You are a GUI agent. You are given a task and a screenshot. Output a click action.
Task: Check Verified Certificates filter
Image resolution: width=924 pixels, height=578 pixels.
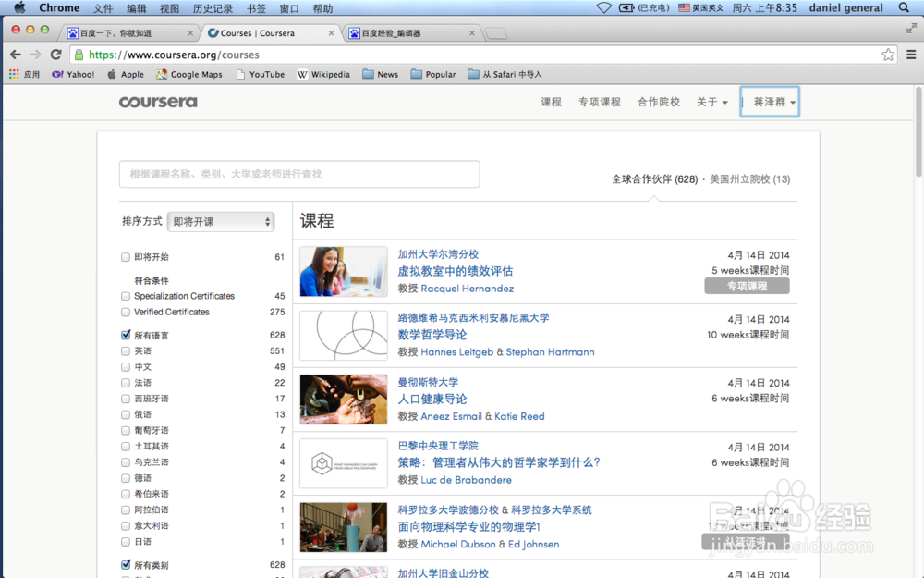[126, 312]
